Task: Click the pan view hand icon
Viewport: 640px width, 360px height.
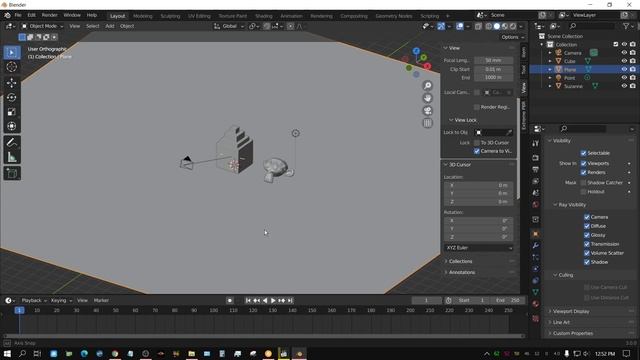Action: point(427,98)
